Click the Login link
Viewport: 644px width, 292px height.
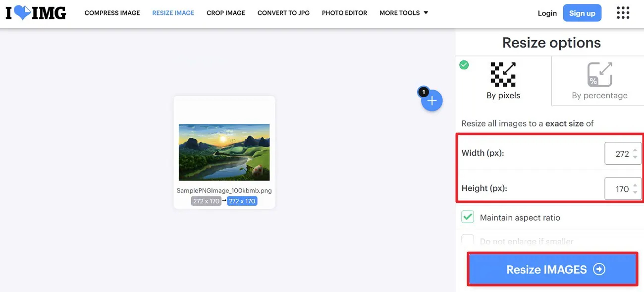(547, 13)
